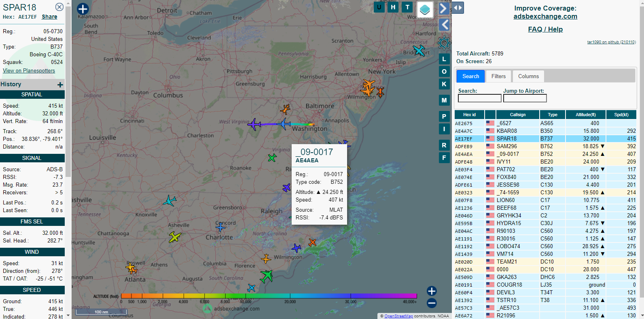Viewport: 644px width, 319px height.
Task: Sort table by the flag column header
Action: click(x=490, y=115)
